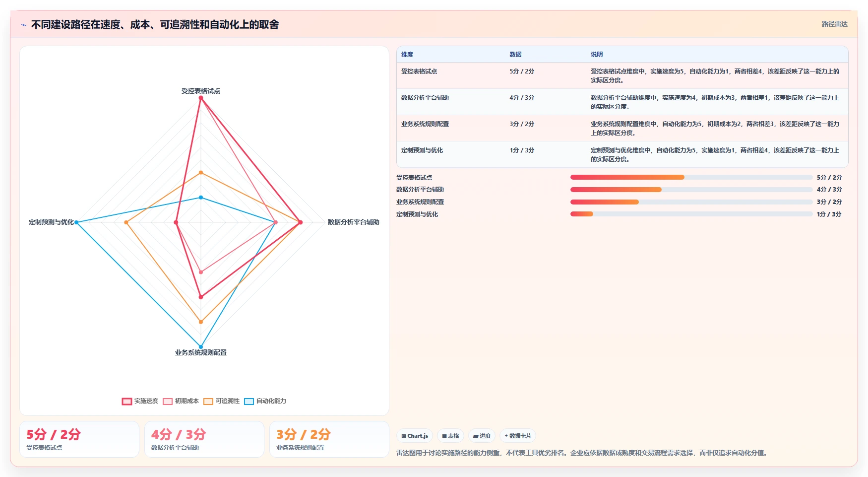
Task: Click the pink data point on 业务系统规则配置 axis
Action: (201, 272)
